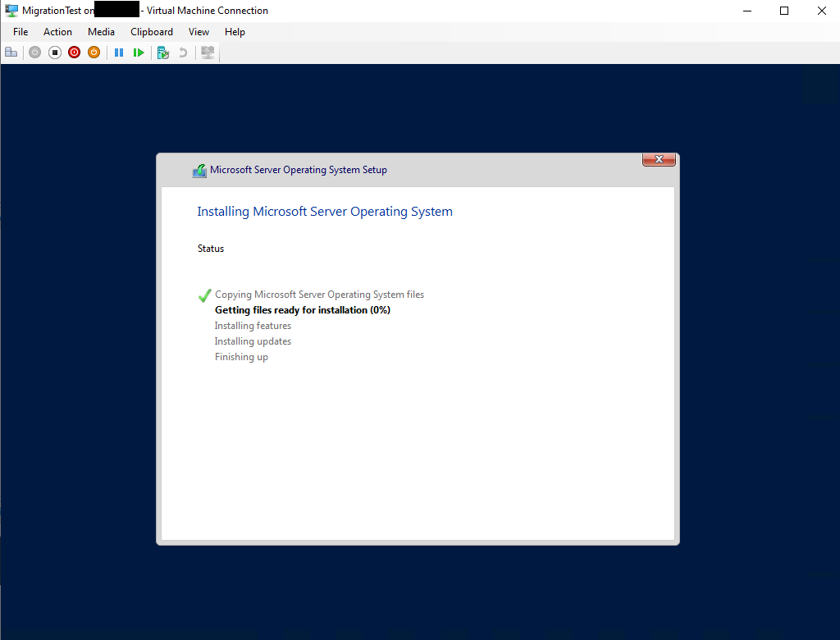
Task: Open the View menu
Action: click(x=199, y=32)
